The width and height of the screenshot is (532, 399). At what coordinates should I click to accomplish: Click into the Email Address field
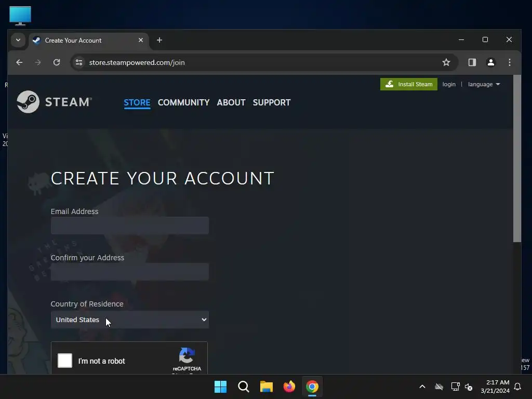coord(129,225)
